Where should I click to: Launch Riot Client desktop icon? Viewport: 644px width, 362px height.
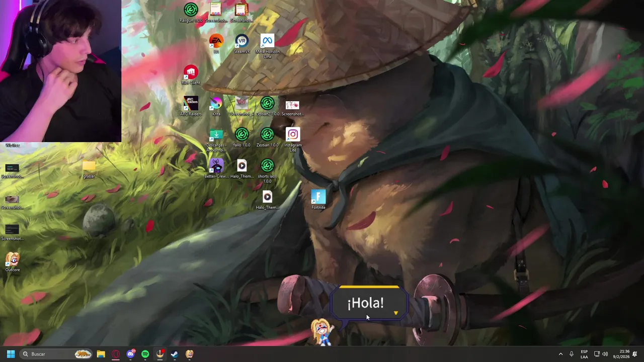coord(191,75)
